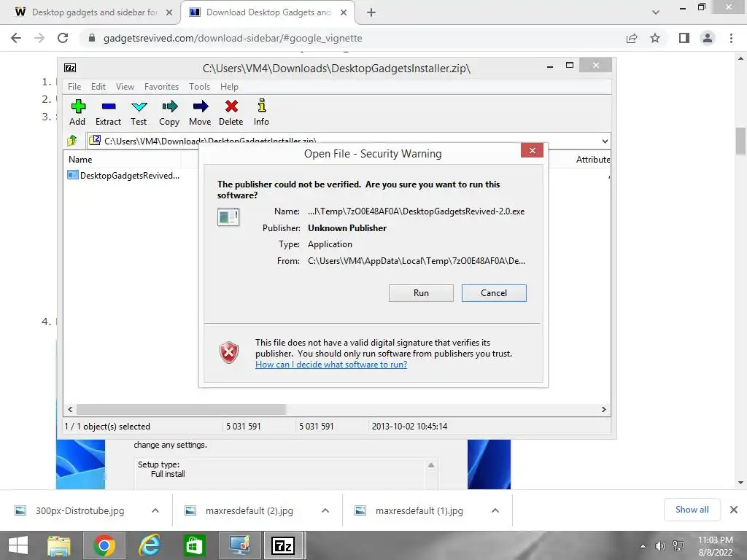Click the Info tool in 7-Zip
The image size is (747, 560).
[261, 112]
